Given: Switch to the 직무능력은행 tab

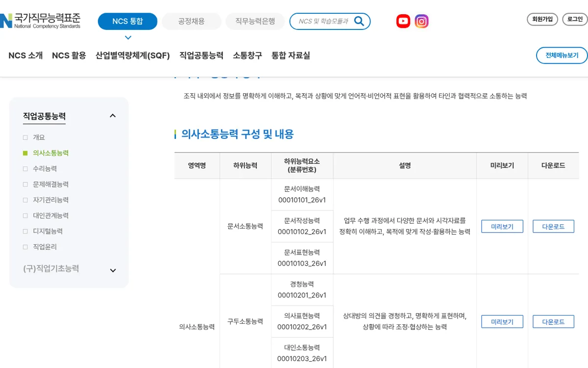Looking at the screenshot, I should click(255, 21).
